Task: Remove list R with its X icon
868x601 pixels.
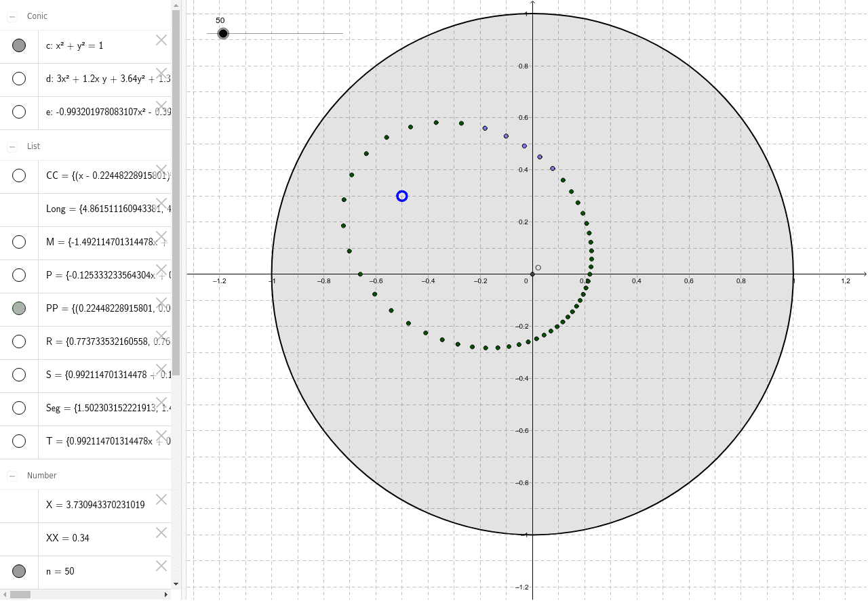Action: pyautogui.click(x=161, y=336)
